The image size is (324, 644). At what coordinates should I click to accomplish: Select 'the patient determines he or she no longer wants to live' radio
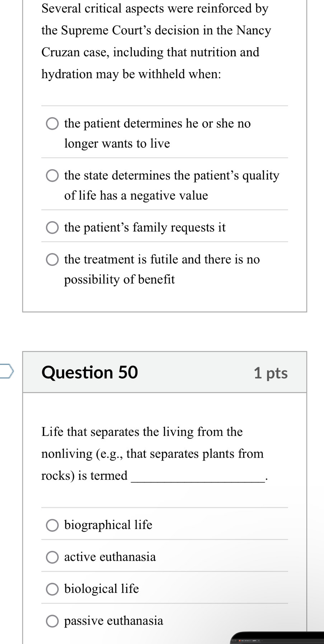[x=52, y=124]
